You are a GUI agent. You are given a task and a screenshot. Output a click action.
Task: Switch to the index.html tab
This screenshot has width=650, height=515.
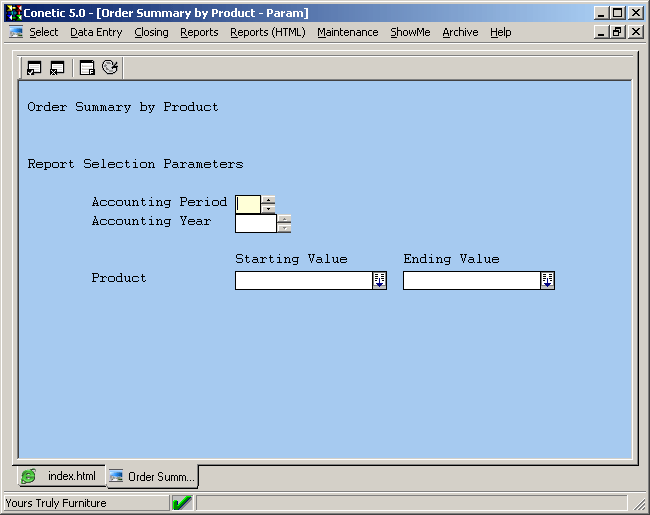pyautogui.click(x=60, y=476)
